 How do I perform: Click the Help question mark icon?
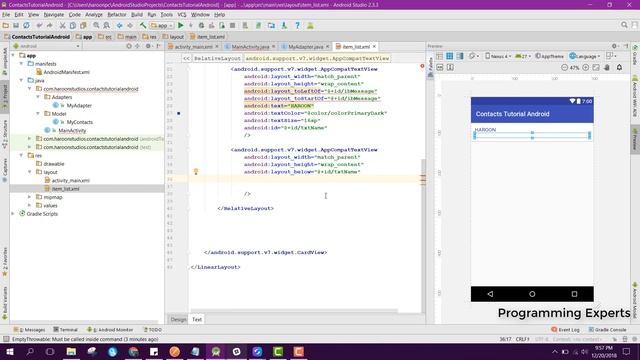click(298, 26)
